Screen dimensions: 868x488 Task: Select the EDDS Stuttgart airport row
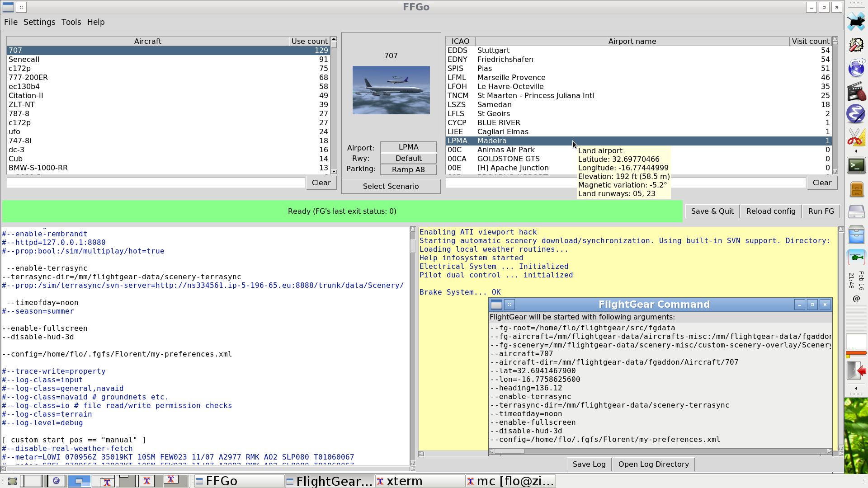coord(639,51)
